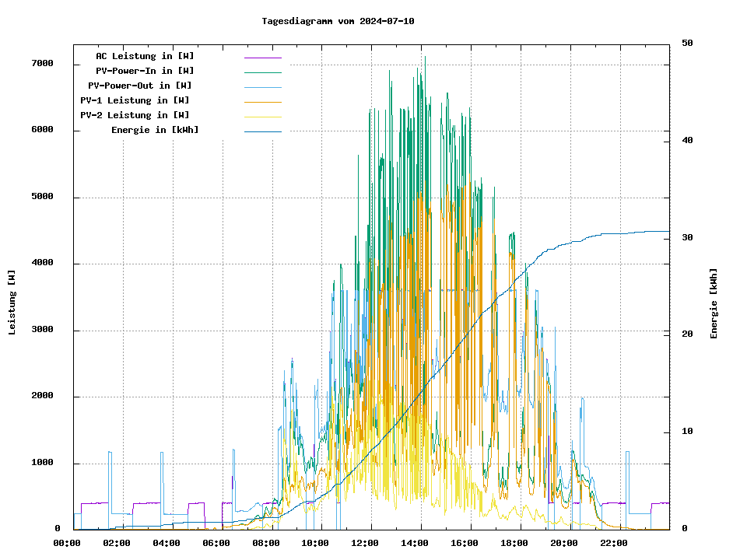Select the AC Leistung legend label
This screenshot has width=747, height=560.
point(145,56)
